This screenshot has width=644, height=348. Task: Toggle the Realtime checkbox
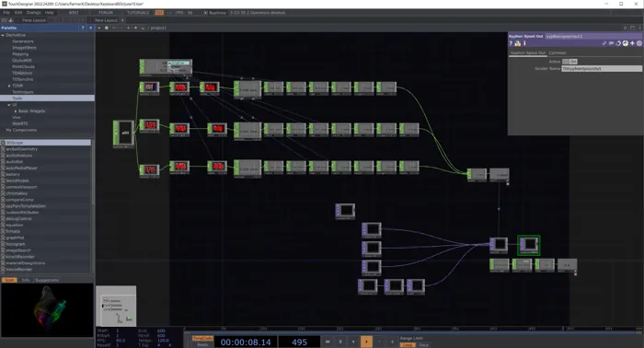tap(206, 13)
